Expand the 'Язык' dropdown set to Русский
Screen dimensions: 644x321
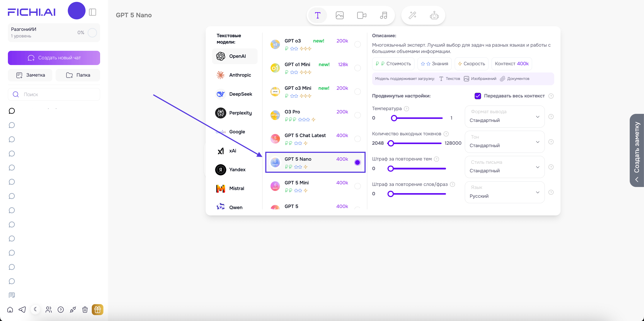(x=504, y=192)
